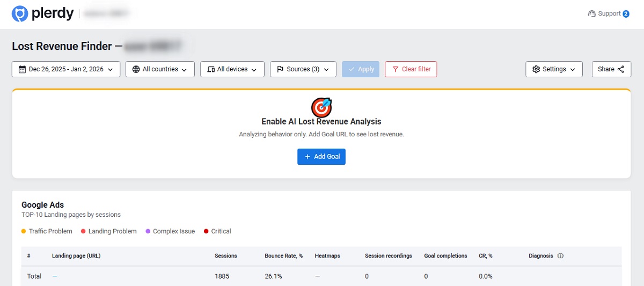This screenshot has width=644, height=286.
Task: Expand the All devices dropdown
Action: coord(232,69)
